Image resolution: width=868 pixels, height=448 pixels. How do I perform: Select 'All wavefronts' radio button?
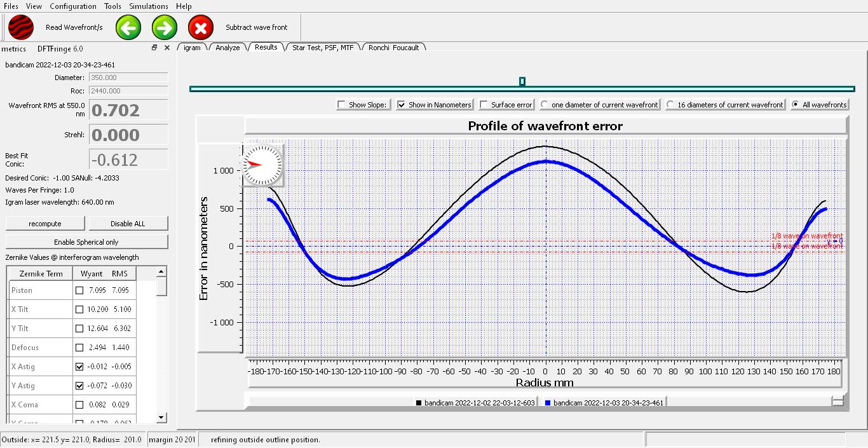pos(795,105)
